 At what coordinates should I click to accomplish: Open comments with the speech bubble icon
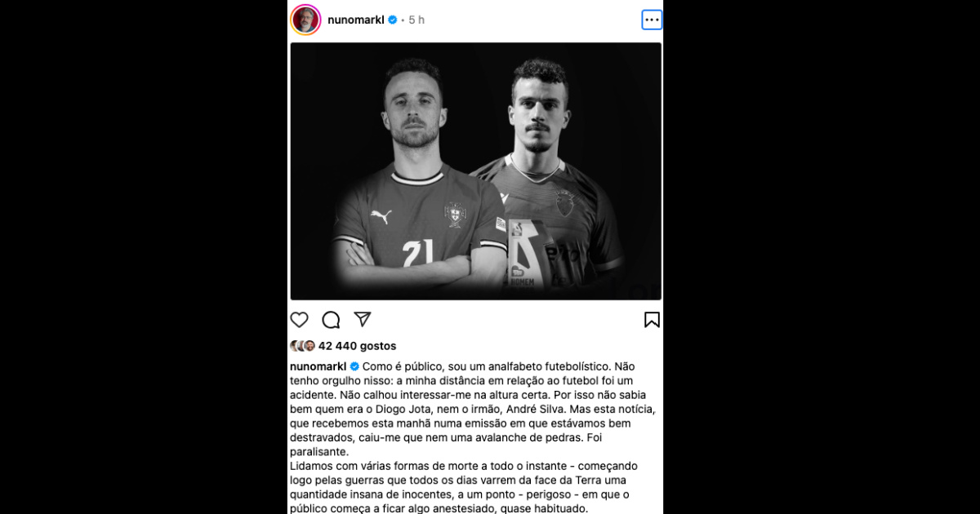click(331, 320)
